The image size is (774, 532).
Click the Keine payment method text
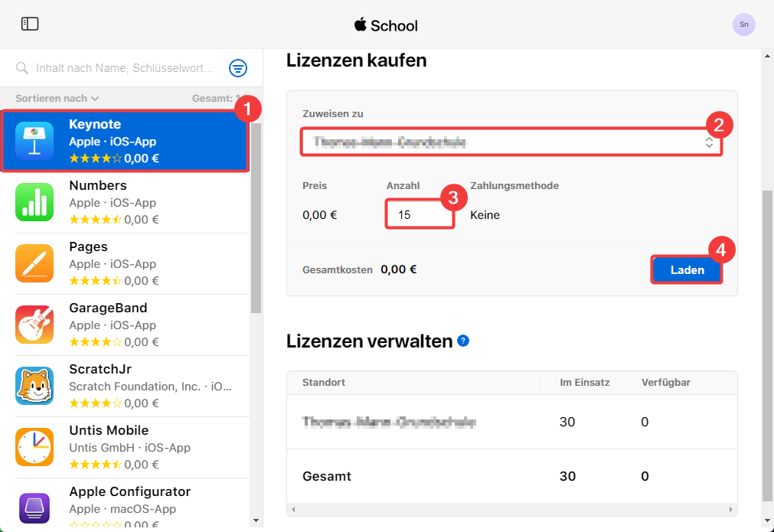point(485,215)
